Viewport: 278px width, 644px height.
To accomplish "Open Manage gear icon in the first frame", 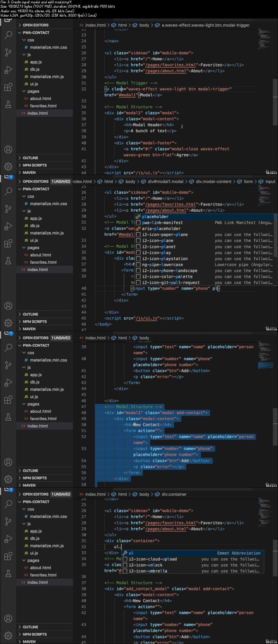I will click(x=8, y=166).
